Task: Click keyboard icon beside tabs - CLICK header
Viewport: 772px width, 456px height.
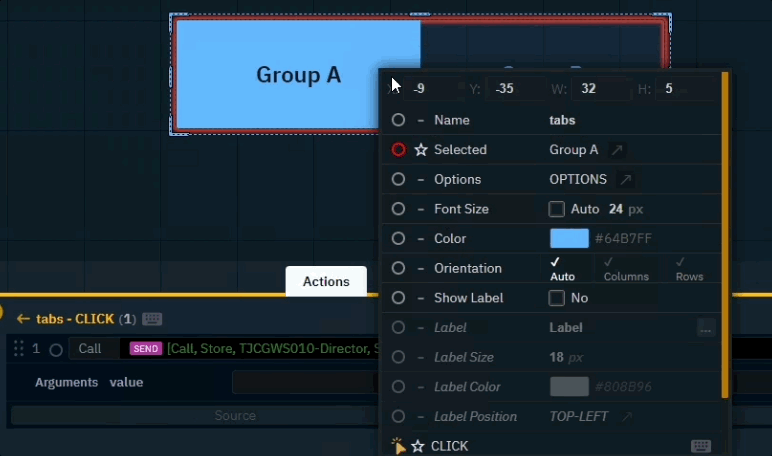Action: (152, 319)
